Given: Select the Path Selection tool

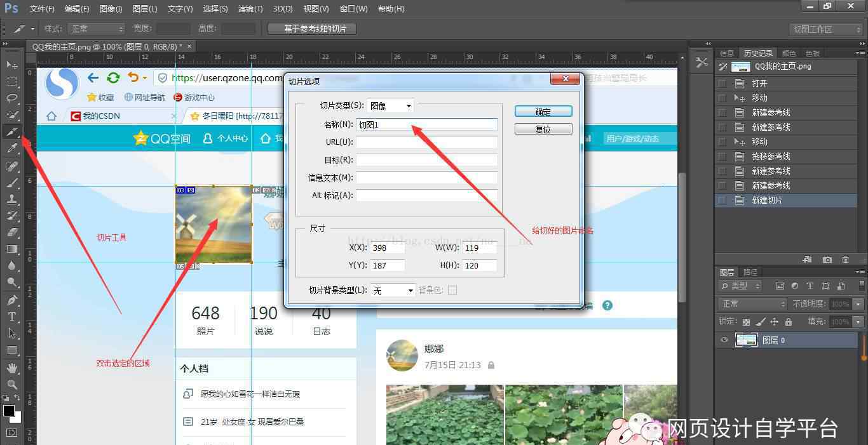Looking at the screenshot, I should point(12,333).
